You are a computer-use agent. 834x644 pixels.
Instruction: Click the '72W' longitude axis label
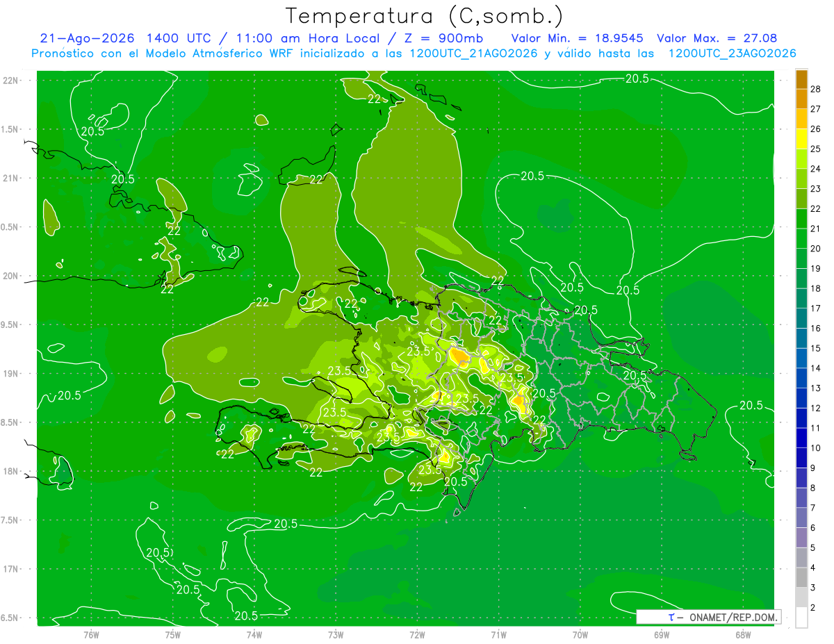pyautogui.click(x=417, y=634)
